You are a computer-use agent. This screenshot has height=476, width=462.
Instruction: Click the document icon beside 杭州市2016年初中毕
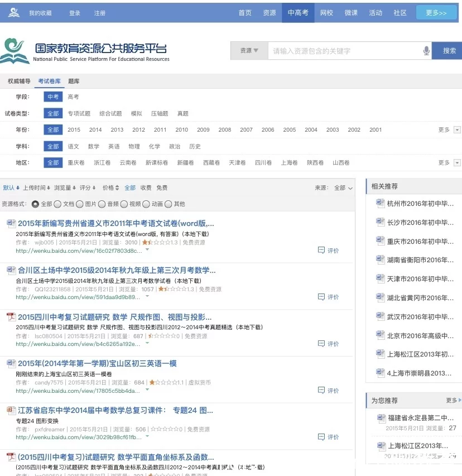[x=380, y=204]
